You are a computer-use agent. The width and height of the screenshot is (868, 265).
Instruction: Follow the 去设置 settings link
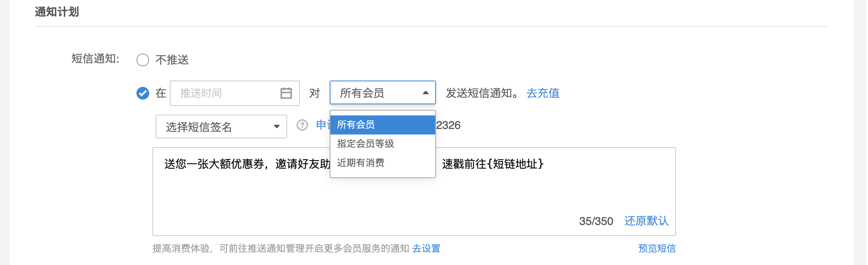[x=426, y=248]
